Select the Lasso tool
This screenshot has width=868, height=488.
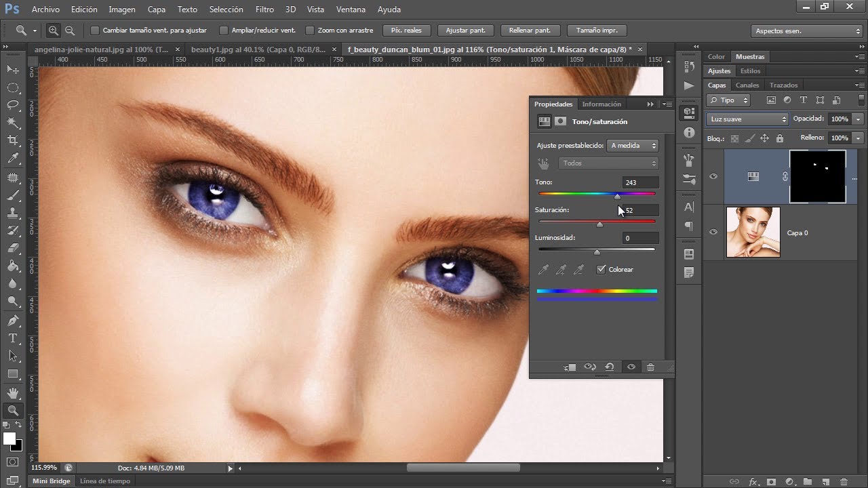click(13, 105)
